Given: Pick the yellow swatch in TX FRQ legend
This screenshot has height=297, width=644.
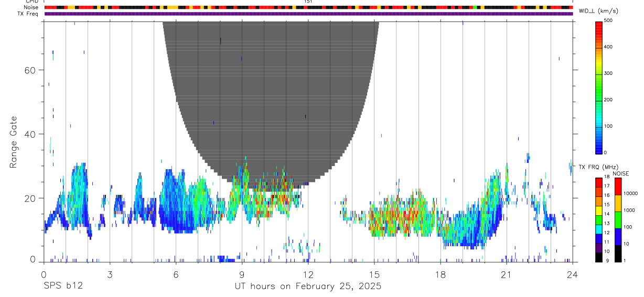Looking at the screenshot, I should pos(599,210).
